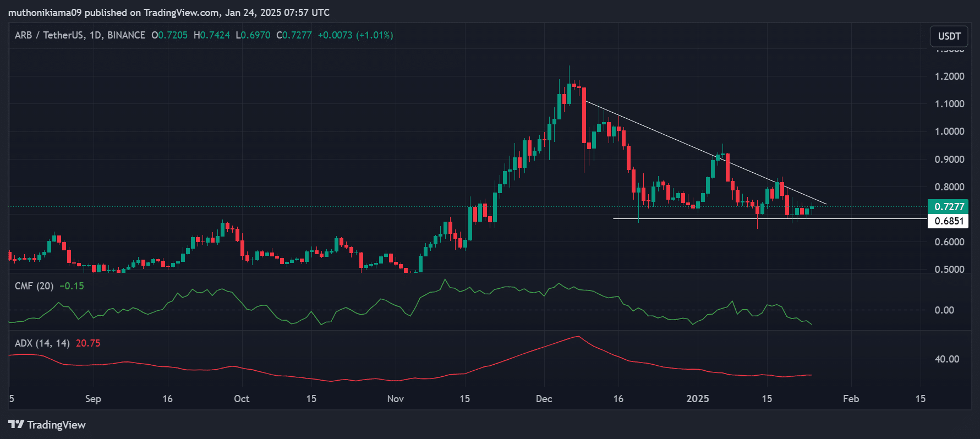Viewport: 980px width, 439px height.
Task: Click the TradingView logo icon
Action: tap(16, 424)
